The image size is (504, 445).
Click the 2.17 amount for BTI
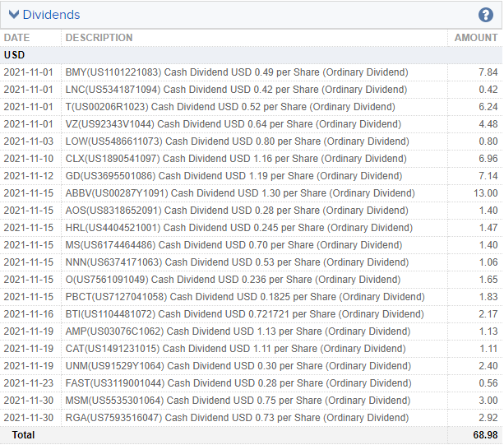488,314
